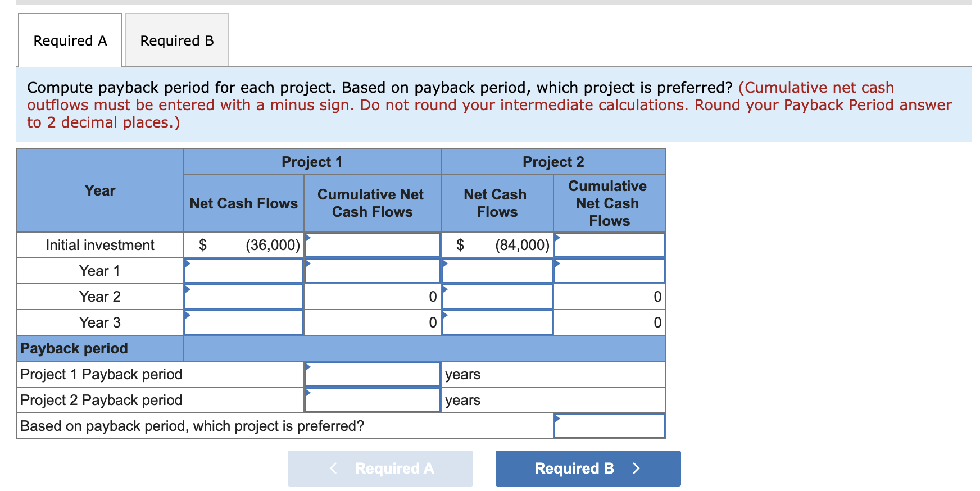Click the Project 2 column header
Viewport: 980px width, 491px height.
click(553, 162)
